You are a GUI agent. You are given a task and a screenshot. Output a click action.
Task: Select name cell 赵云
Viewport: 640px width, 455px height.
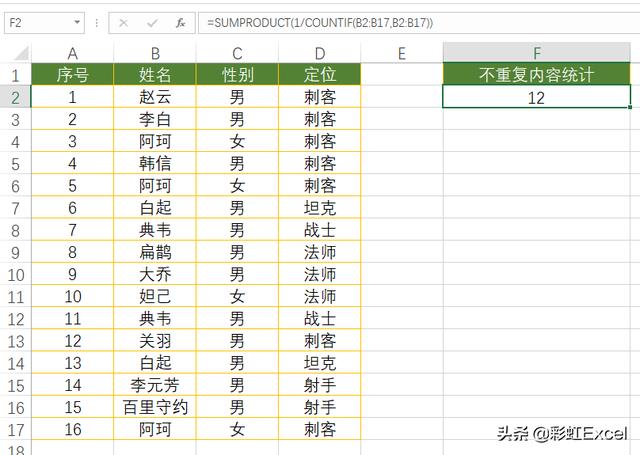tap(155, 97)
